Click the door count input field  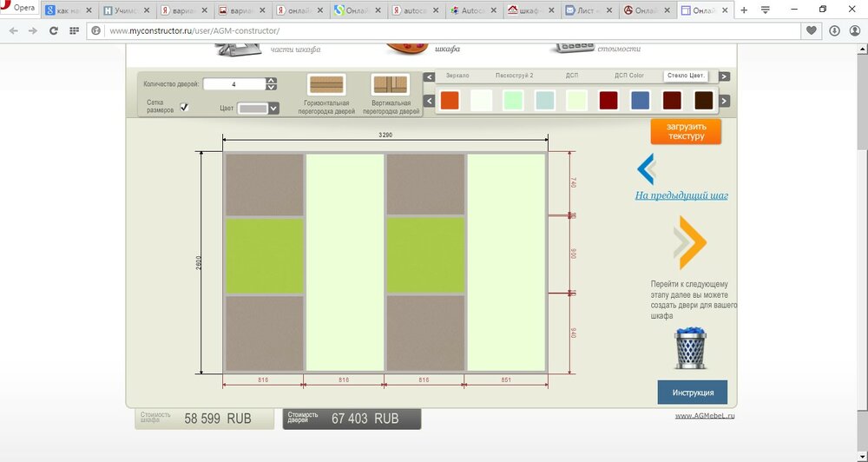(x=234, y=84)
